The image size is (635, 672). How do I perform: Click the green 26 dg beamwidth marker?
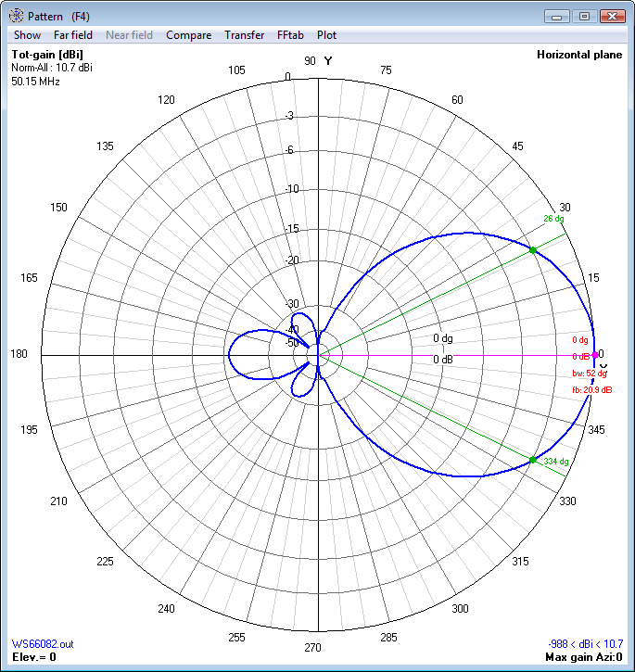click(532, 250)
